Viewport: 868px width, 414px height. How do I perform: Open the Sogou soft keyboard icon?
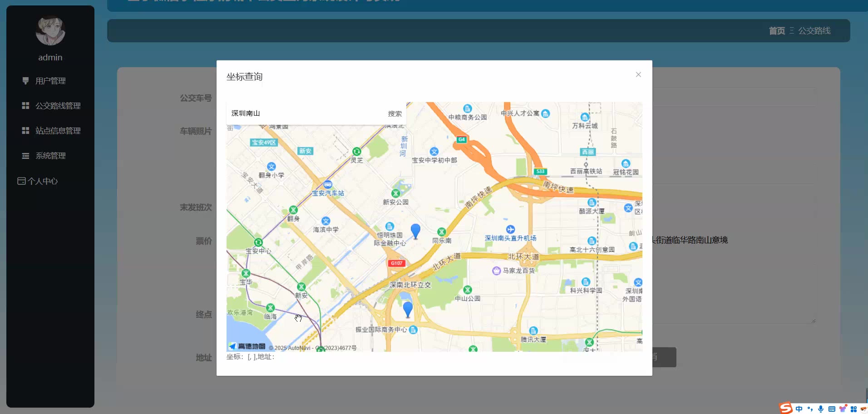pos(832,409)
